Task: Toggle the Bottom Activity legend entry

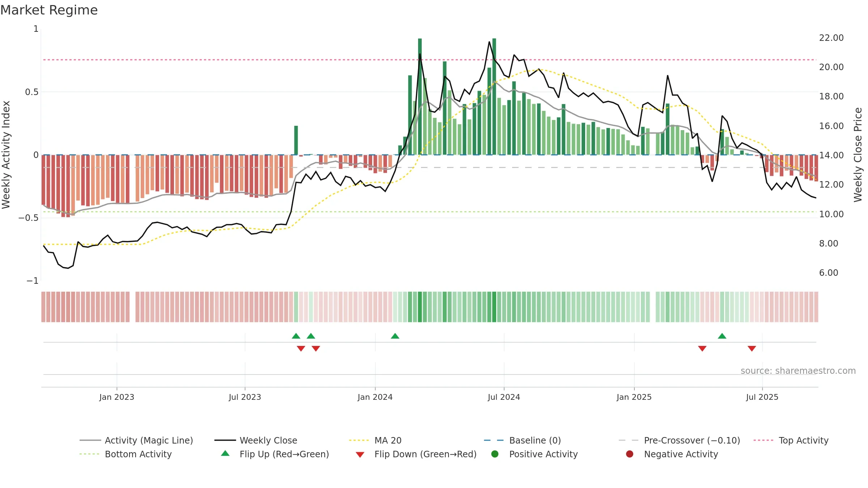Action: click(x=125, y=454)
